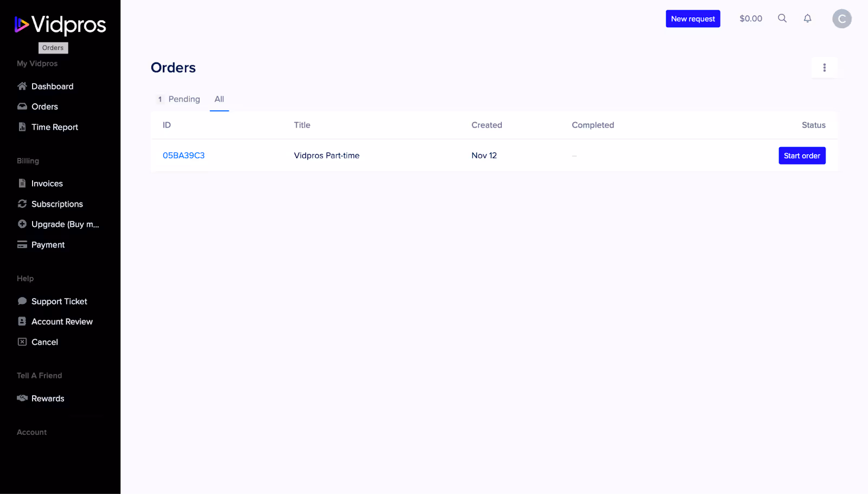
Task: Open the Upgrade (Buy m... menu item
Action: 65,224
